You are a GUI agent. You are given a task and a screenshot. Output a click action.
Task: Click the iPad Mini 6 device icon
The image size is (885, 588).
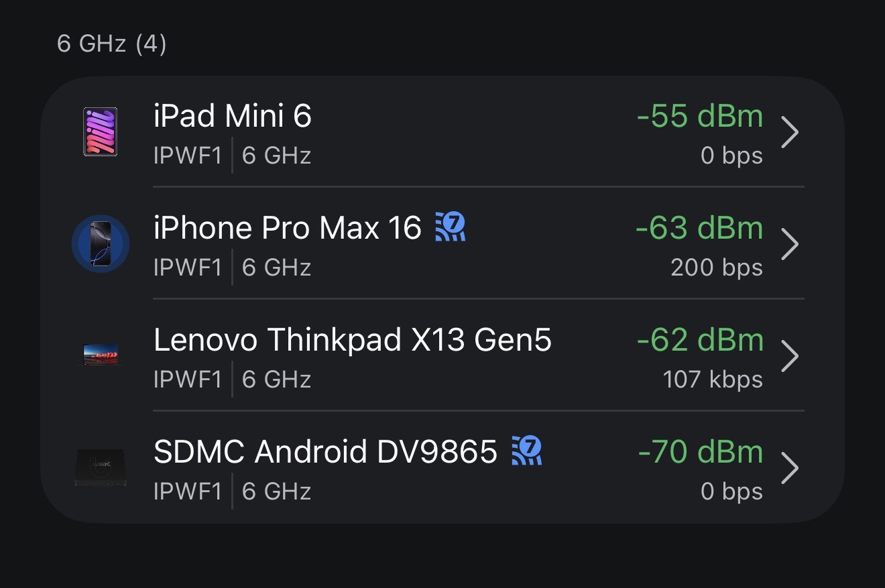tap(101, 132)
